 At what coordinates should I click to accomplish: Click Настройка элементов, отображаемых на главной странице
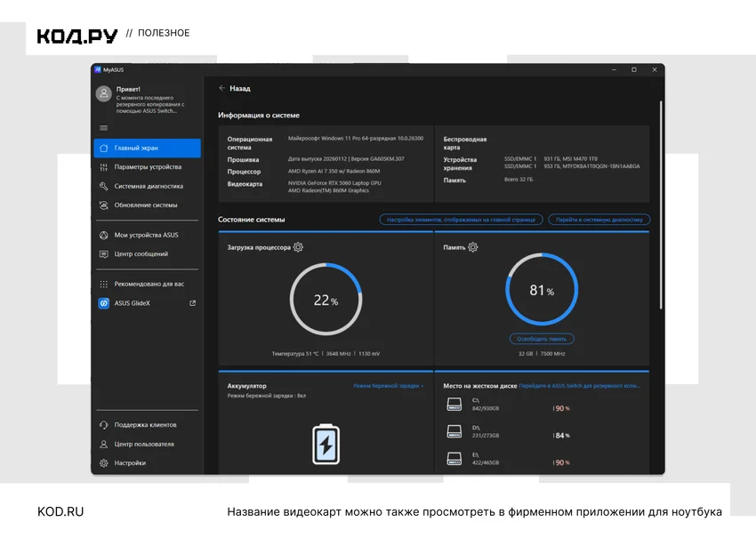click(461, 220)
